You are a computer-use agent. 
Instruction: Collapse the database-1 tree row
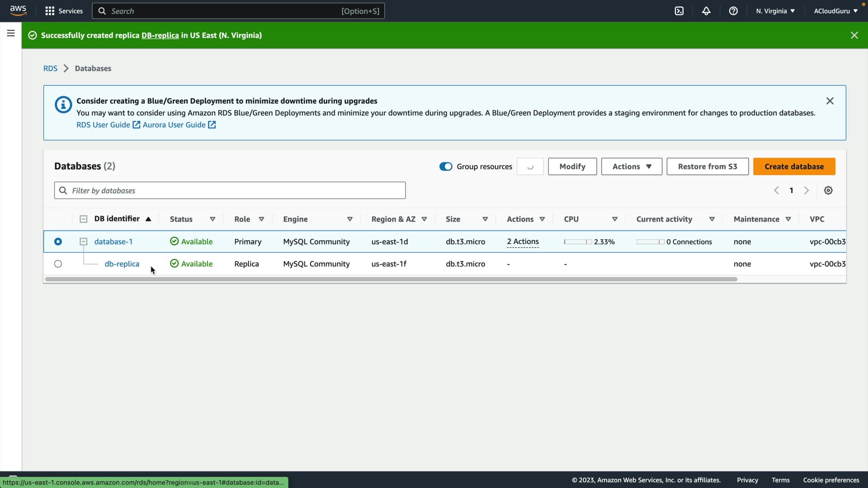coord(83,242)
